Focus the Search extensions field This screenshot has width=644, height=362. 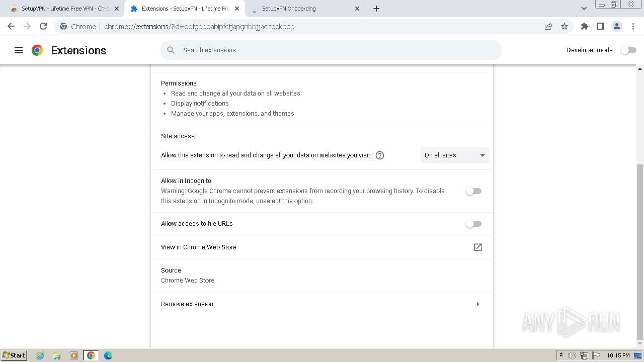click(331, 50)
